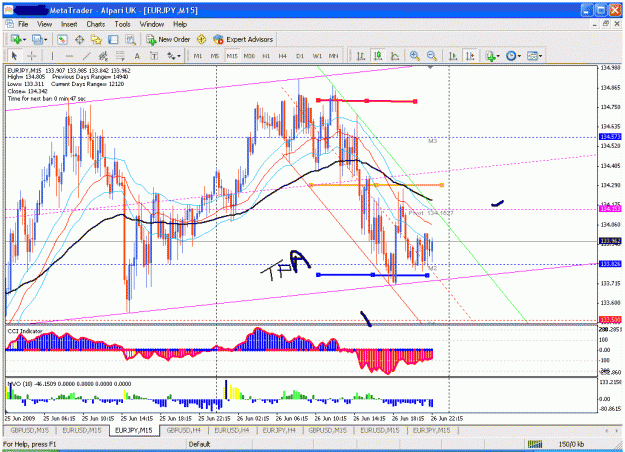Select the Equidistant Channel tool
This screenshot has height=452, width=625.
[103, 56]
